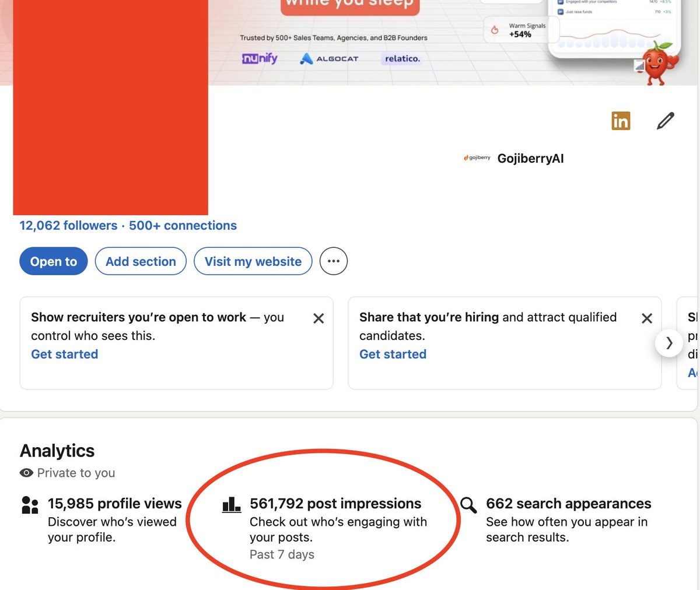Click the bar chart post impressions icon
The height and width of the screenshot is (590, 700).
[x=232, y=504]
